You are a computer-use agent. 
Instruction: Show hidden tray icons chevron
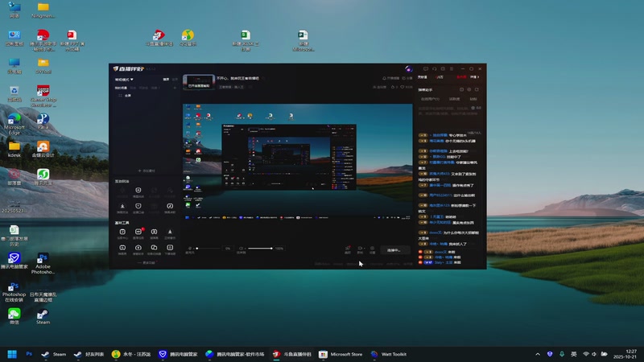click(538, 354)
